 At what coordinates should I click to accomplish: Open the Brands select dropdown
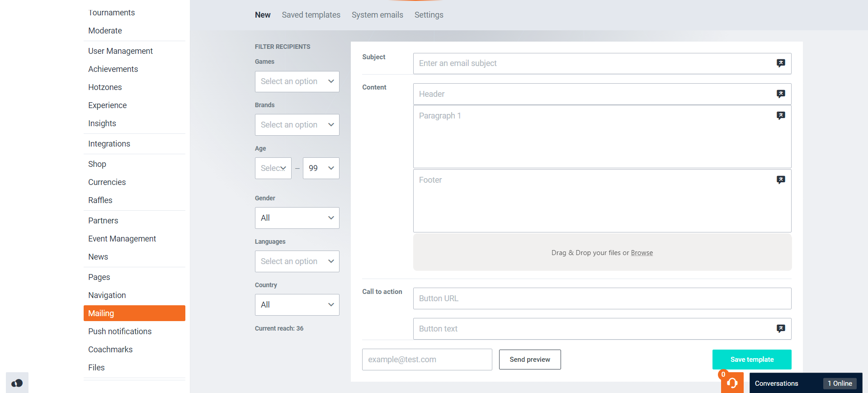(297, 125)
